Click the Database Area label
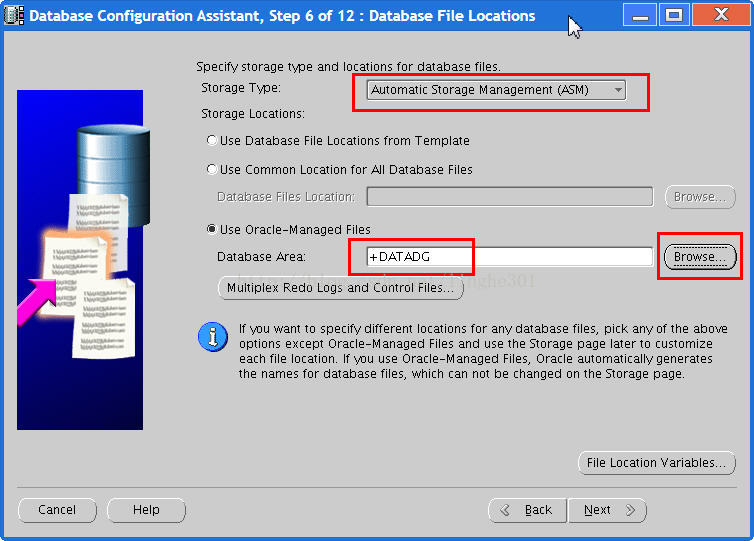 (x=261, y=257)
